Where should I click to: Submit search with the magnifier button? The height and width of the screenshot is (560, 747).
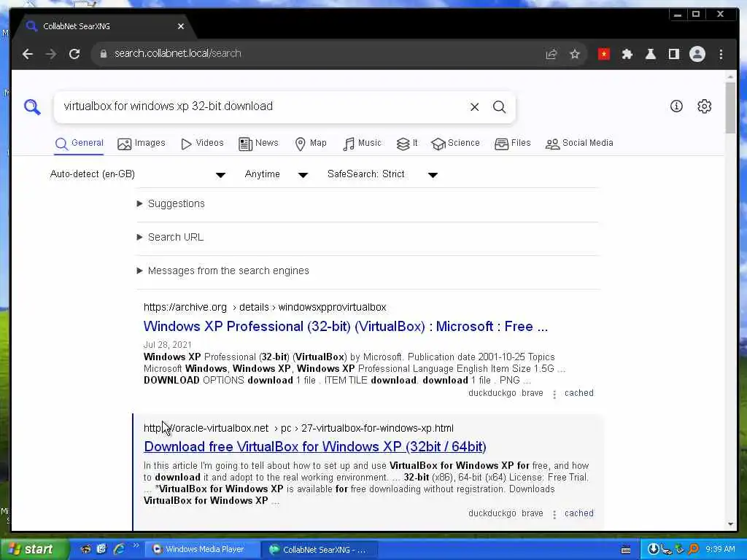[499, 106]
